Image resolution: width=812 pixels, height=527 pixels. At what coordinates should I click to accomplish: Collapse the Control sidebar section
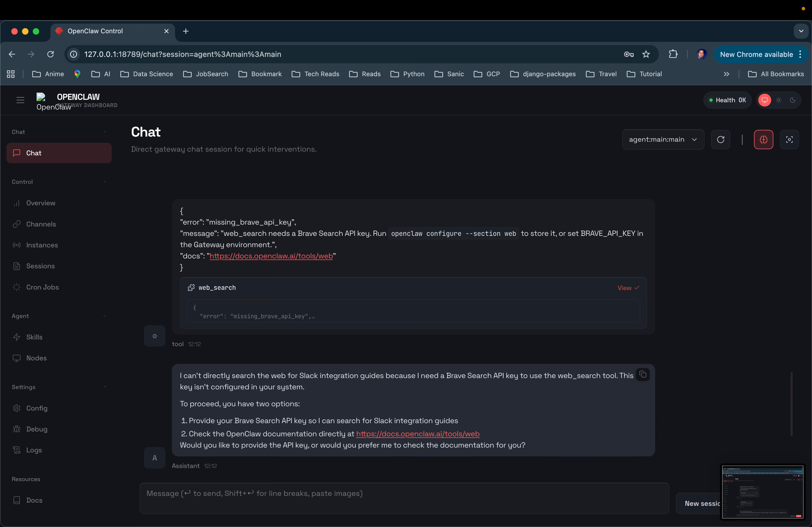(x=104, y=182)
